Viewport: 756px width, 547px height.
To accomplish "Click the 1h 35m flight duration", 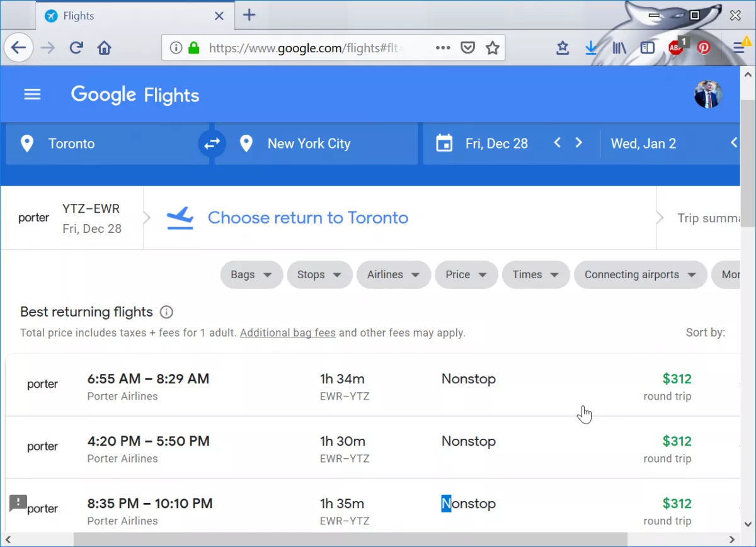I will pos(342,504).
